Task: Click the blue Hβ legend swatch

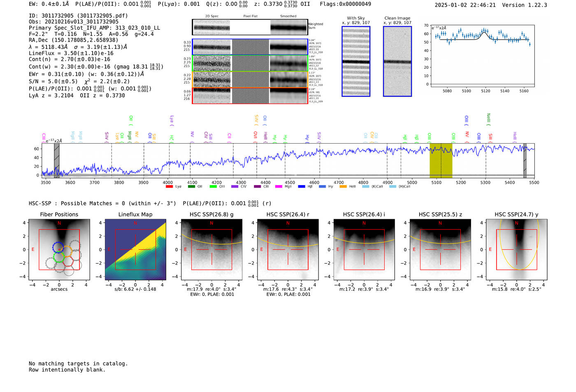Action: point(302,186)
